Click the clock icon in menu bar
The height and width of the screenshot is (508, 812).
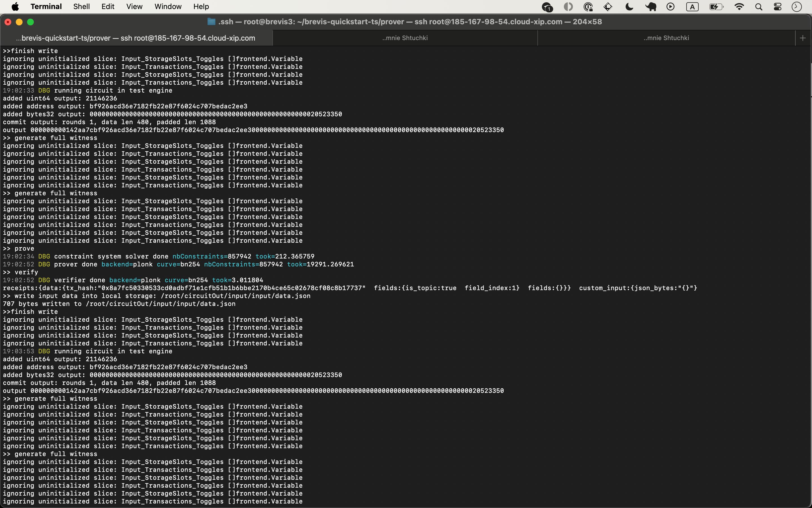[x=796, y=7]
